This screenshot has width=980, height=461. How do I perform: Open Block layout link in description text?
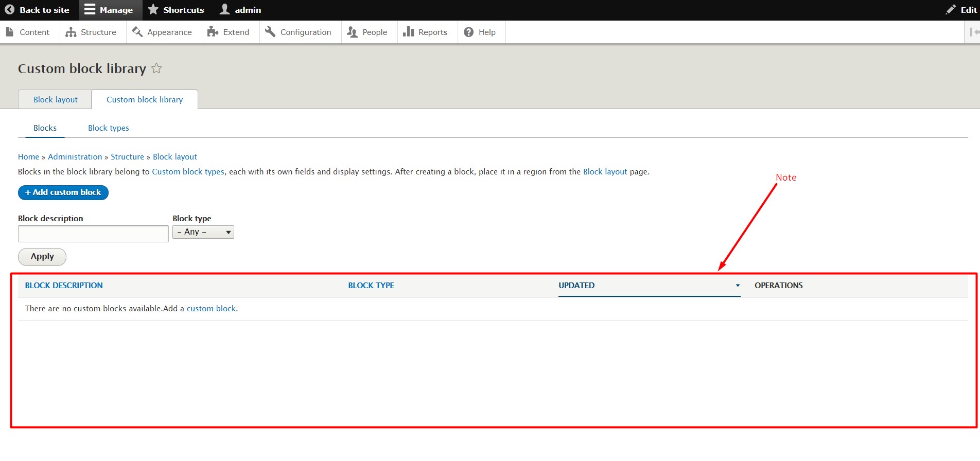(605, 171)
